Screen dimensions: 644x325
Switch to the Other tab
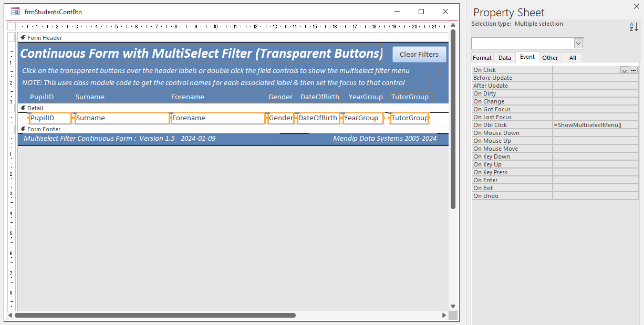(x=550, y=58)
